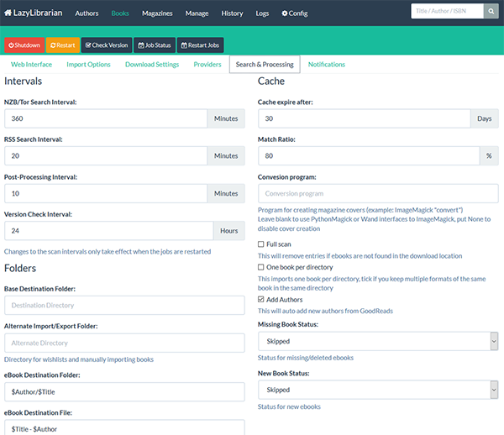Image resolution: width=504 pixels, height=435 pixels.
Task: Click the Post-Processing Interval field
Action: [x=106, y=193]
